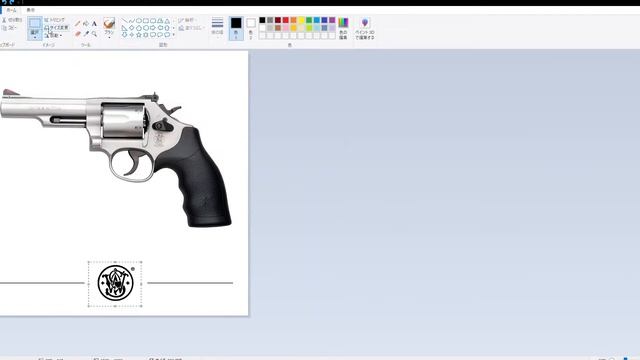This screenshot has width=640, height=360.
Task: Pick the down arrow shape
Action: [x=124, y=35]
